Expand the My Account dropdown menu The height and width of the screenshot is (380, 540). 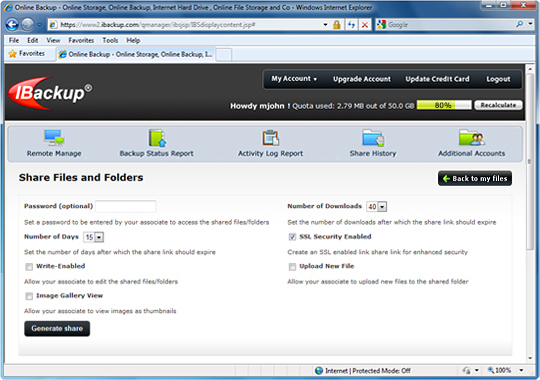point(294,79)
